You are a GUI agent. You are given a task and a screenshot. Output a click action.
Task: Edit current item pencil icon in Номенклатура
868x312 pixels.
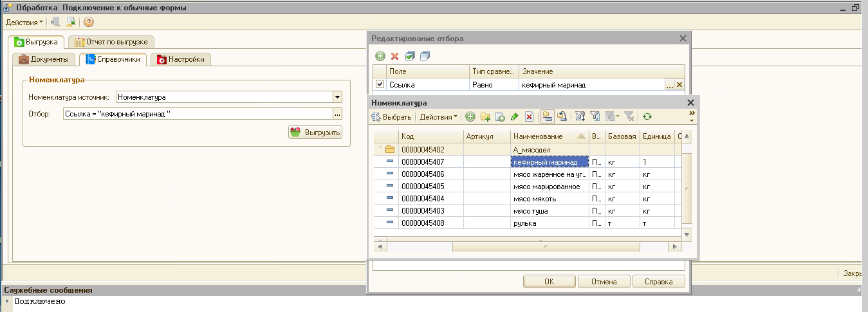pyautogui.click(x=514, y=116)
